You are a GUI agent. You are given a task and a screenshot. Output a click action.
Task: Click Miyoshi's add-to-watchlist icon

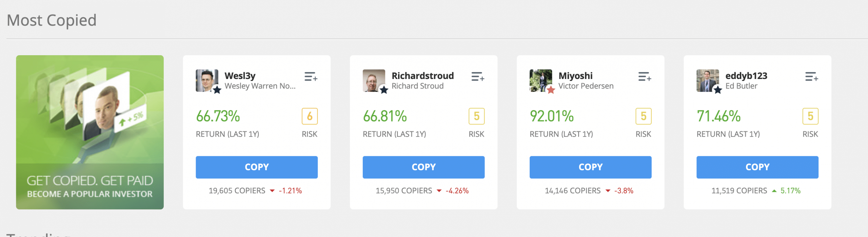click(x=644, y=77)
